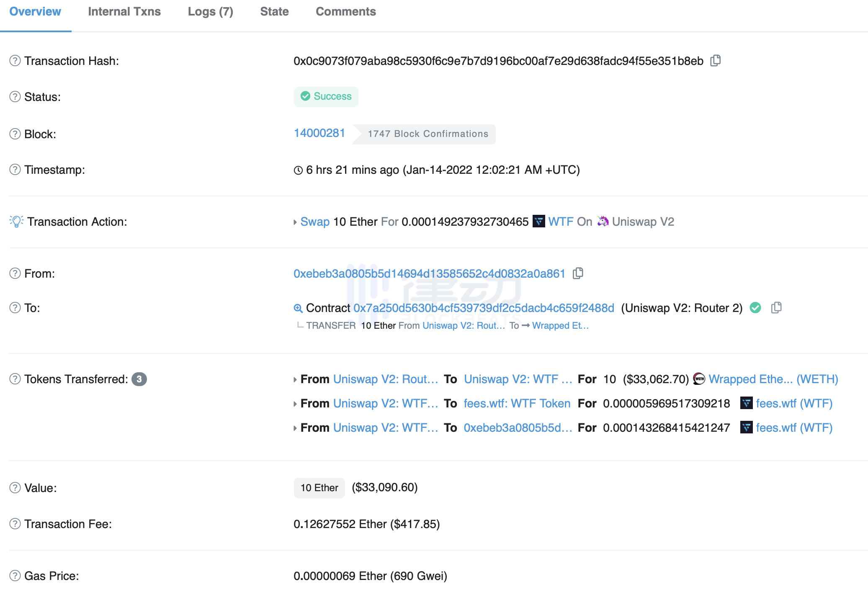The height and width of the screenshot is (590, 868).
Task: Copy the transaction hash with copy icon
Action: click(x=715, y=61)
